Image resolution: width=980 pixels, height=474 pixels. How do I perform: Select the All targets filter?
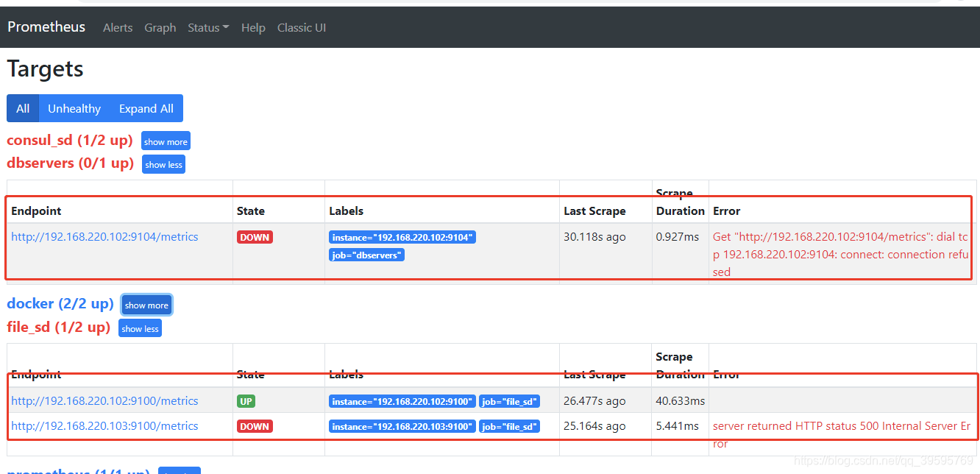(x=23, y=108)
